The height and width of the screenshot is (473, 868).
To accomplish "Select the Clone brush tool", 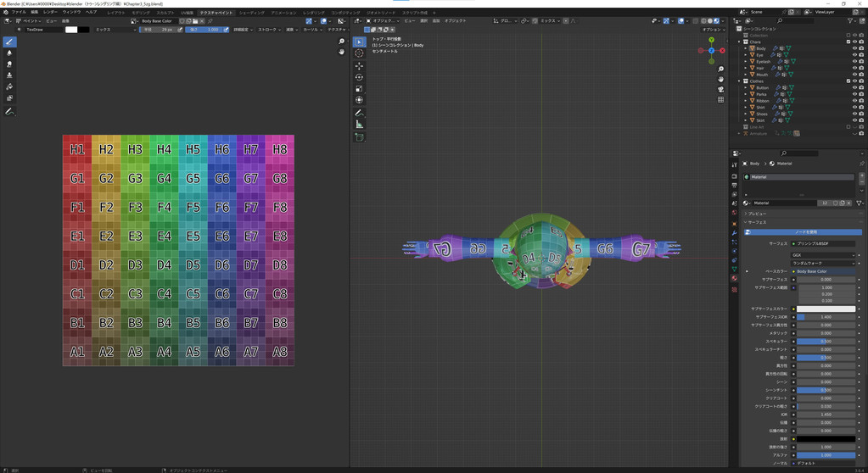I will coord(9,75).
